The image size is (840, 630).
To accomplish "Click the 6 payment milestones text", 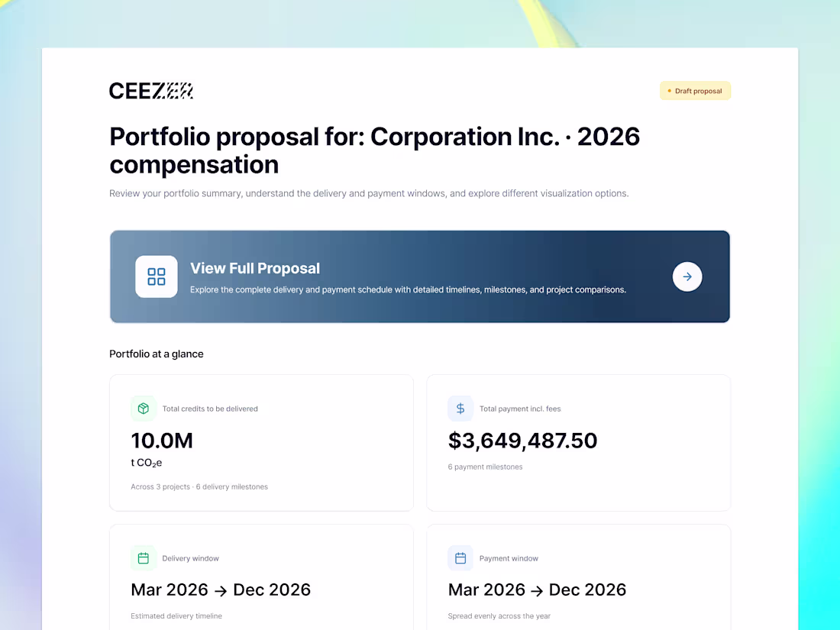I will [485, 467].
